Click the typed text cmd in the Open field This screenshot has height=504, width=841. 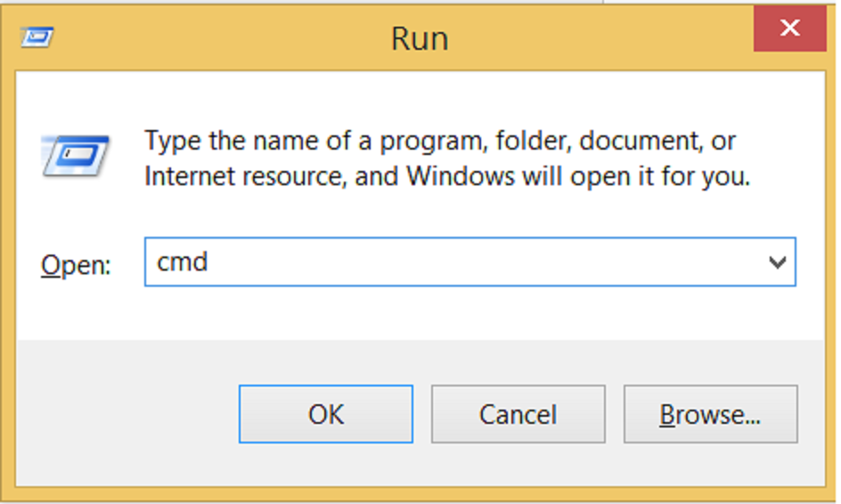pos(182,262)
